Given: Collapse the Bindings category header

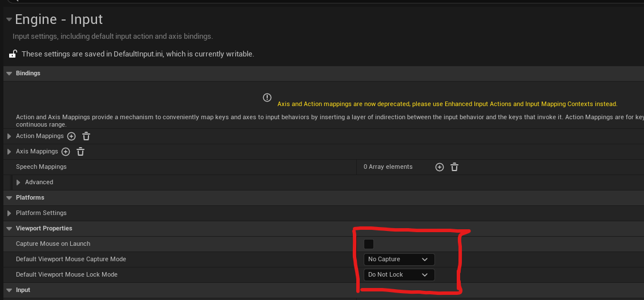Looking at the screenshot, I should click(9, 74).
